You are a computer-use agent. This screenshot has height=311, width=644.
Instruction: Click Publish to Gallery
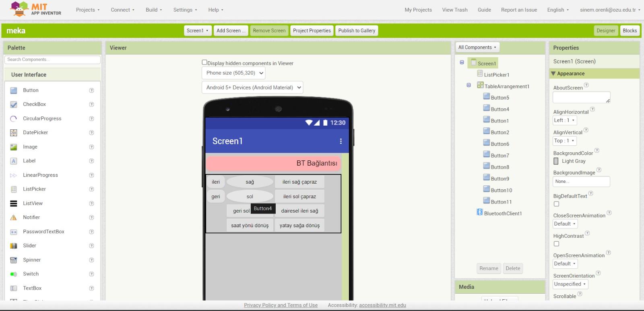click(x=357, y=31)
